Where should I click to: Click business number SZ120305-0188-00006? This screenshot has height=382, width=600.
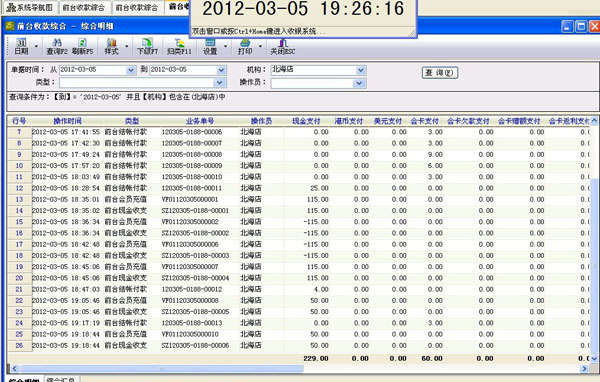pyautogui.click(x=195, y=346)
